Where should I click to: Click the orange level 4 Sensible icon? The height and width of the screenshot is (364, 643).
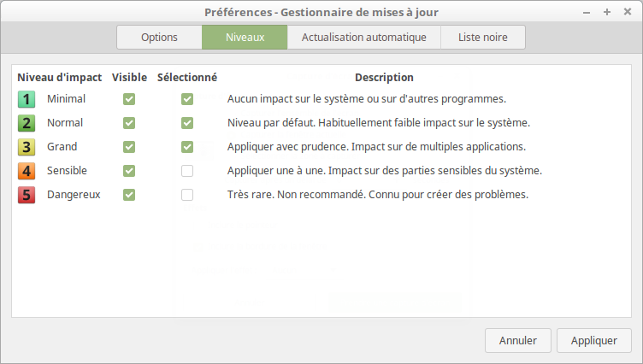tap(27, 171)
